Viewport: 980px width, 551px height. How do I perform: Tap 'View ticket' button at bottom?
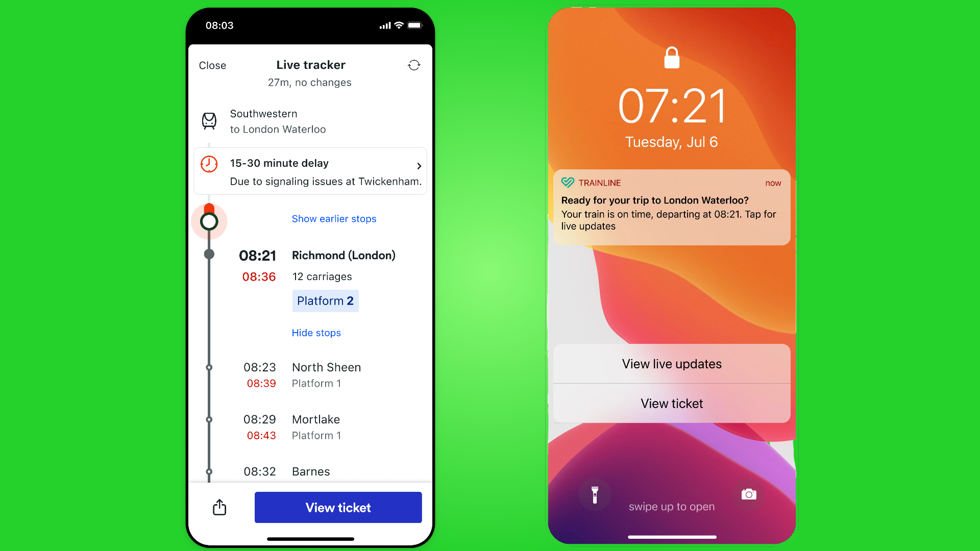(x=338, y=507)
